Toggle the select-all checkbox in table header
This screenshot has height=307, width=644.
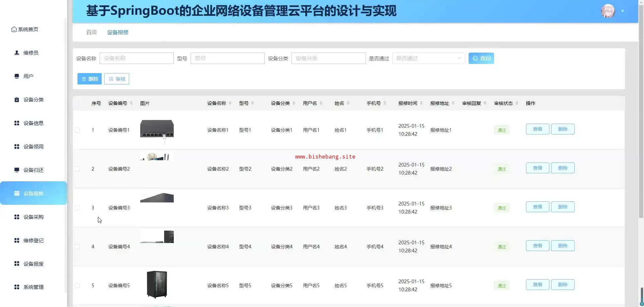pyautogui.click(x=77, y=103)
